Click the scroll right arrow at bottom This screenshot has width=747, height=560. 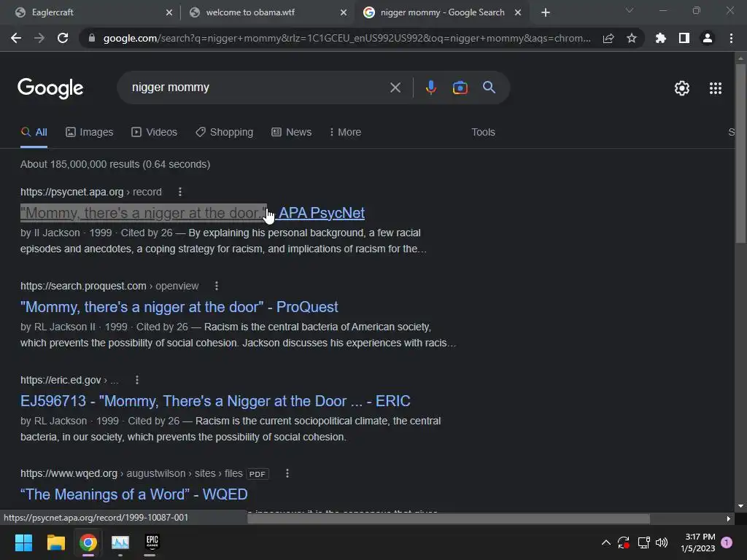pos(729,518)
